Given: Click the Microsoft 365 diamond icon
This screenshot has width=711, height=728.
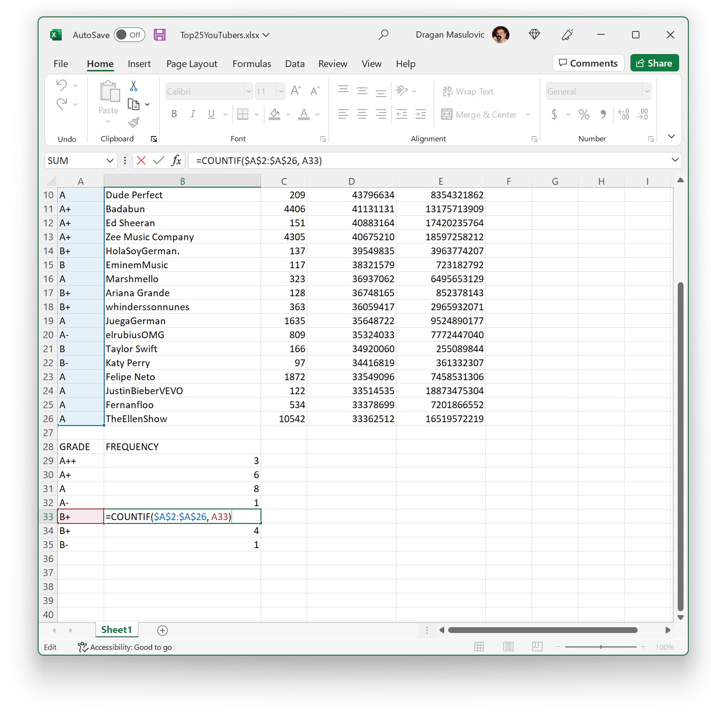Looking at the screenshot, I should (534, 34).
